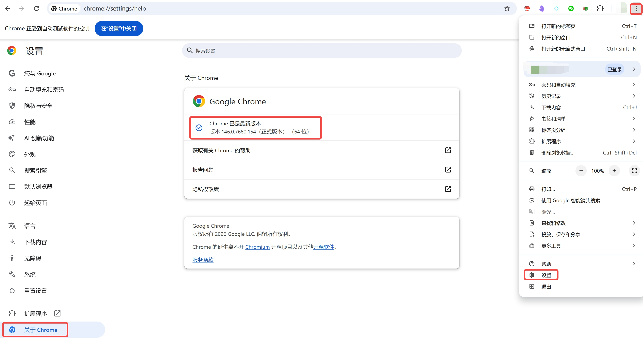Select 使用 Google 智能镜头搜索 menu item
The height and width of the screenshot is (364, 643).
click(x=581, y=200)
